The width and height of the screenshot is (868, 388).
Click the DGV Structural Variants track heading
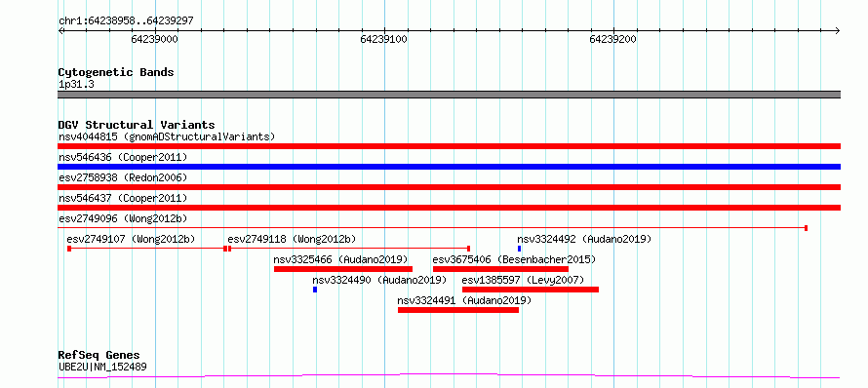coord(137,125)
